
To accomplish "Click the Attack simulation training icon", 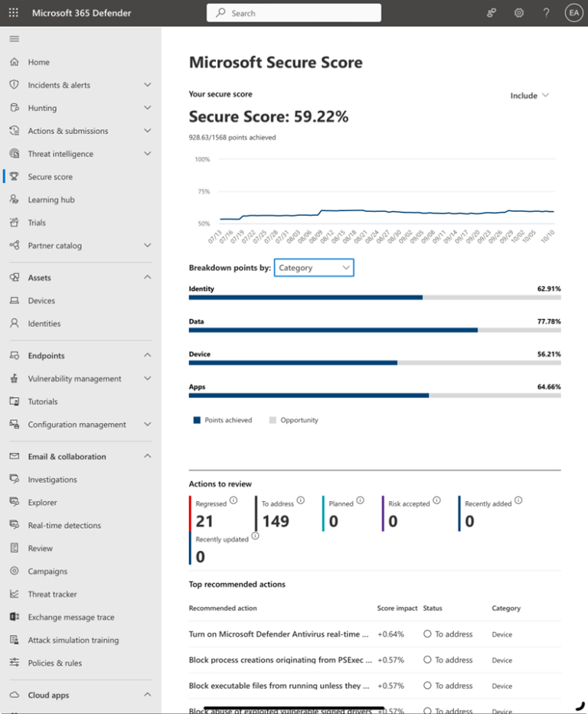I will coord(15,640).
